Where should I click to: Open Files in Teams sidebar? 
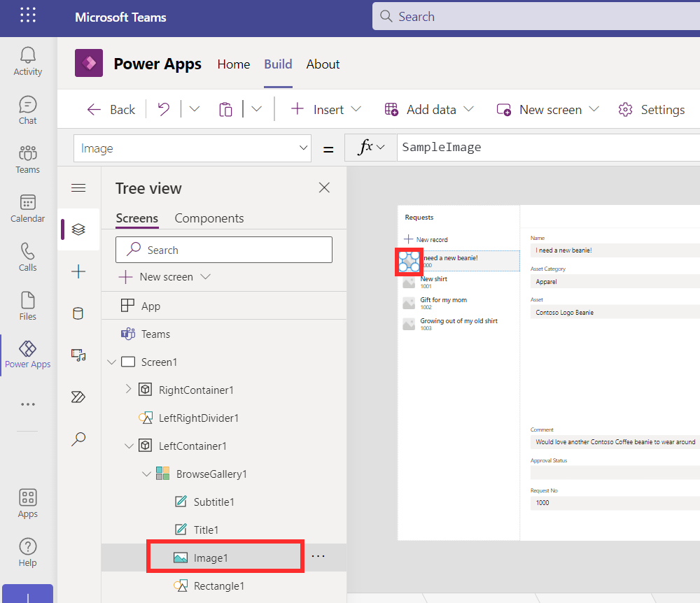click(x=28, y=306)
